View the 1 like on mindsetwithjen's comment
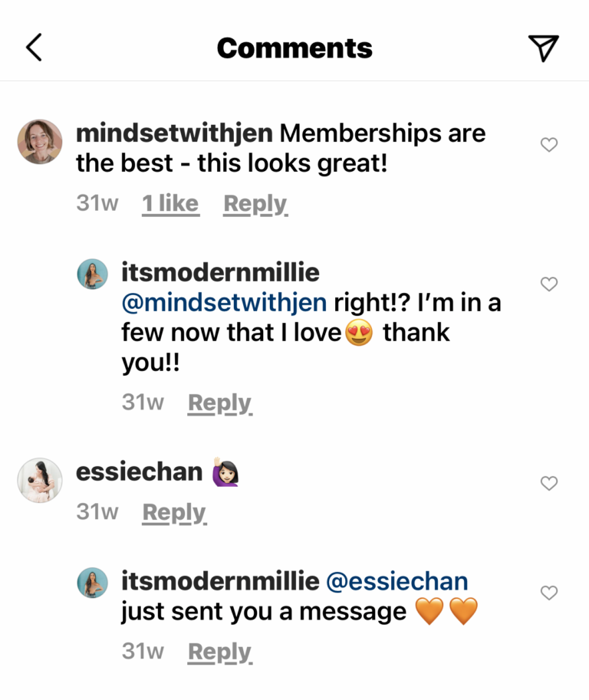 tap(170, 204)
